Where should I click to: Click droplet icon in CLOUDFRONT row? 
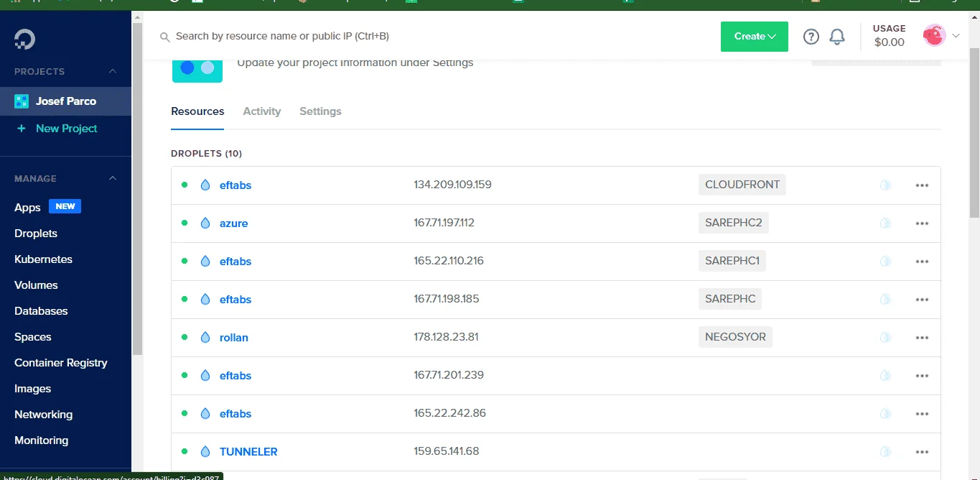(x=205, y=185)
